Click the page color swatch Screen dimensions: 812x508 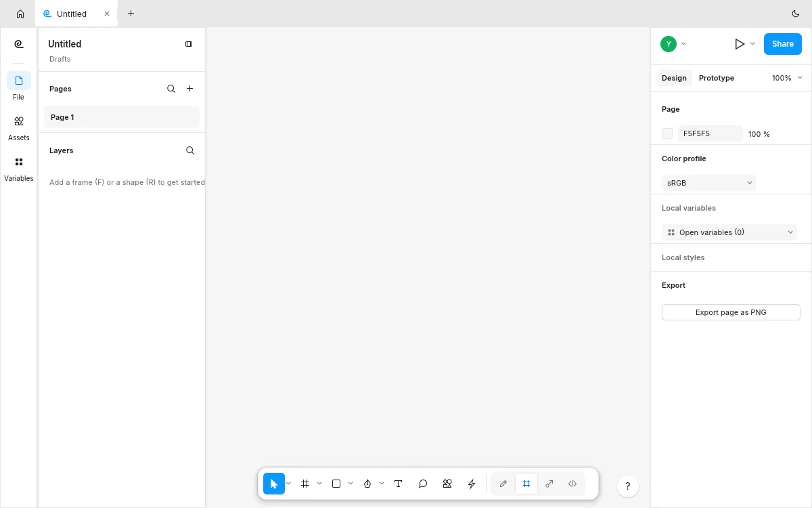[667, 133]
